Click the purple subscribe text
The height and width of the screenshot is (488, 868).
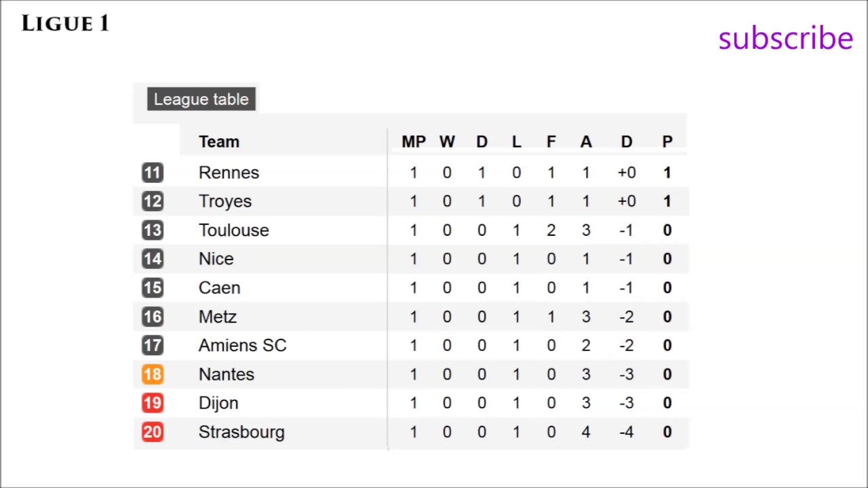[x=785, y=38]
